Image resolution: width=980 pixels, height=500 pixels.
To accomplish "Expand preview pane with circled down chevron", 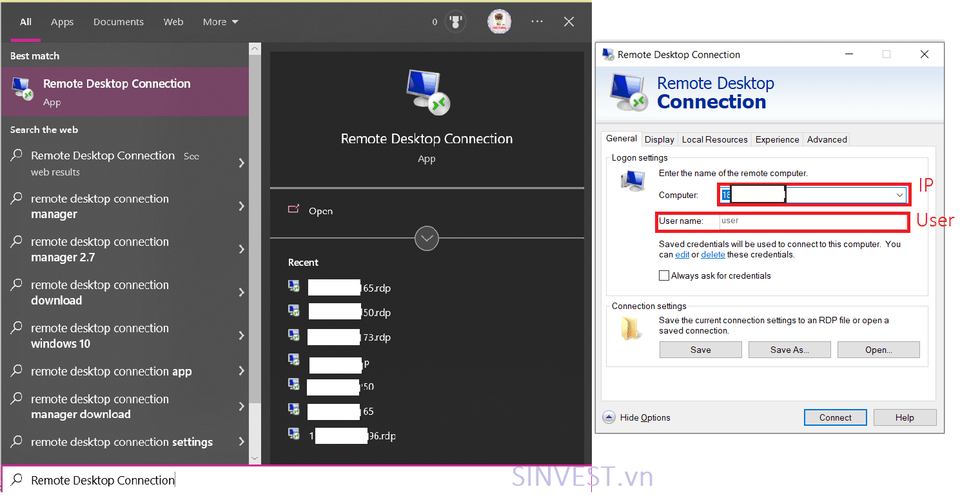I will [427, 238].
